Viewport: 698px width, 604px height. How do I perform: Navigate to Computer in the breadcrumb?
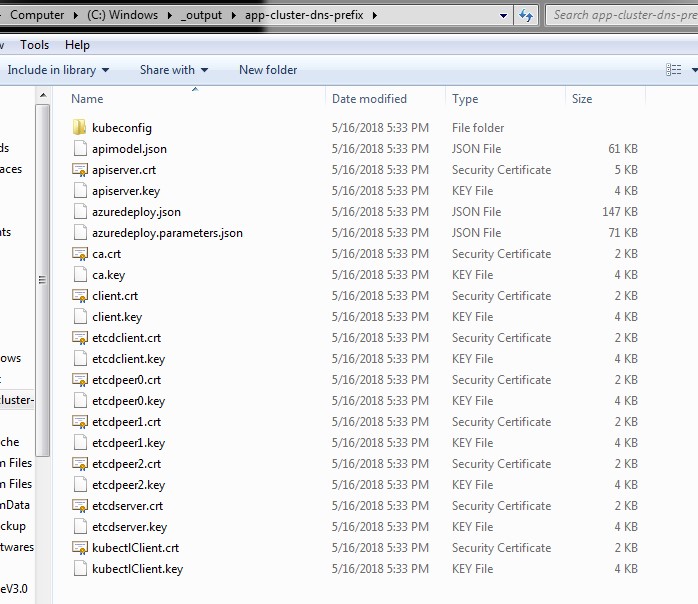click(37, 15)
